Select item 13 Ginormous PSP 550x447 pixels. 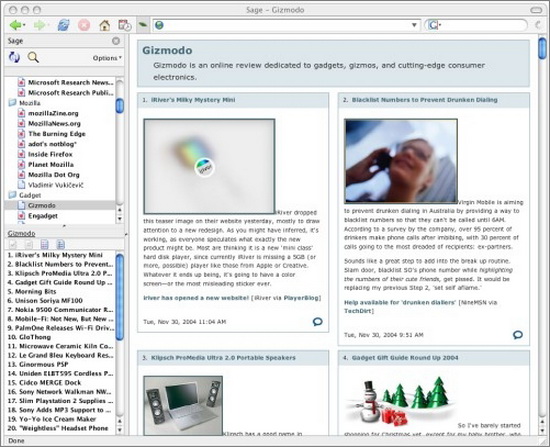(x=38, y=365)
